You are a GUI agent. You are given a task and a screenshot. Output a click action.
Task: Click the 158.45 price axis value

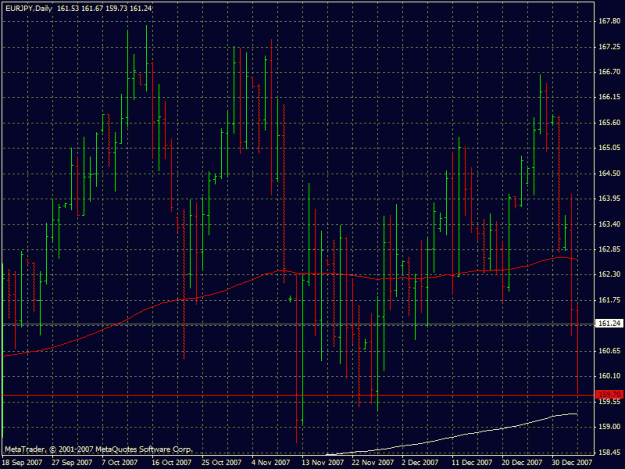[610, 452]
